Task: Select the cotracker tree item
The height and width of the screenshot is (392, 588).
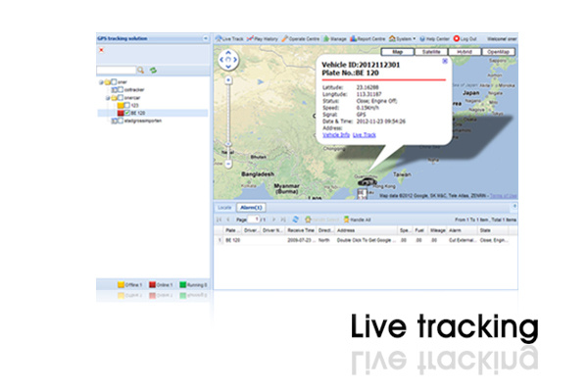Action: pos(134,90)
